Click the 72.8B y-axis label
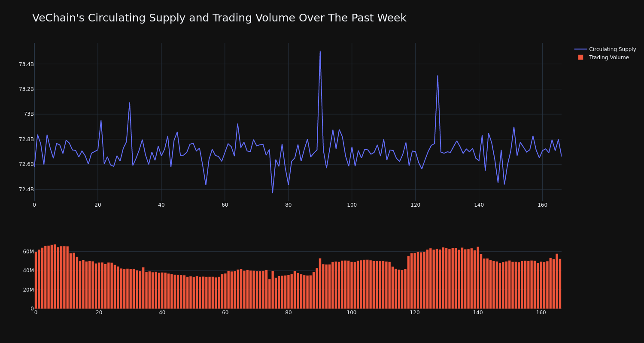Viewport: 644px width, 343px height. click(26, 139)
